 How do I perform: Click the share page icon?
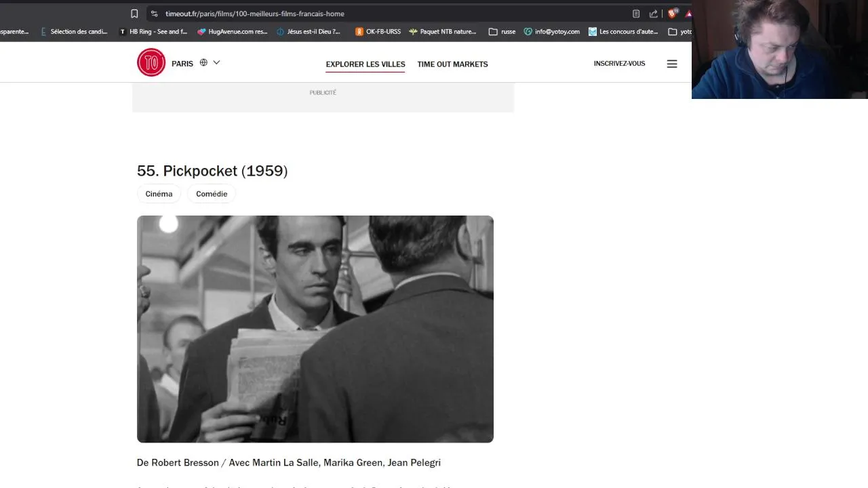654,14
